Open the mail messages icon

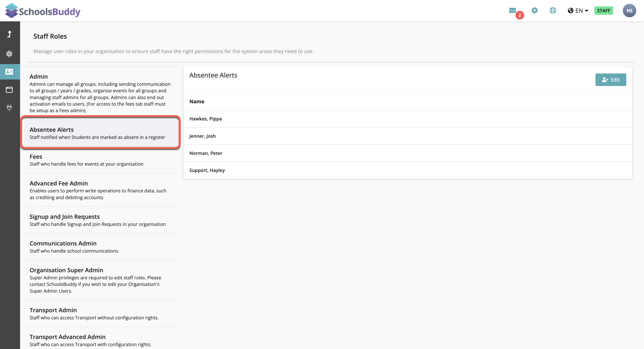pos(512,11)
